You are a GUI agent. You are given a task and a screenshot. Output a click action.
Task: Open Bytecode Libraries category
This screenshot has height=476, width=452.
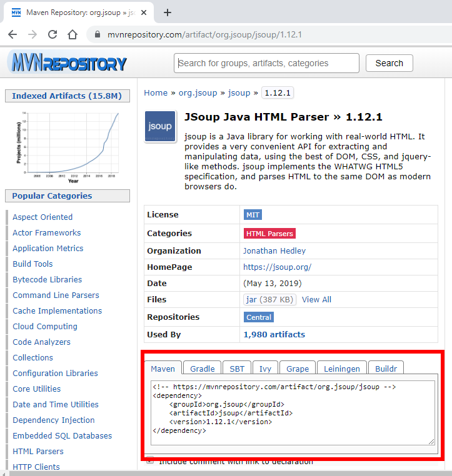click(x=48, y=280)
